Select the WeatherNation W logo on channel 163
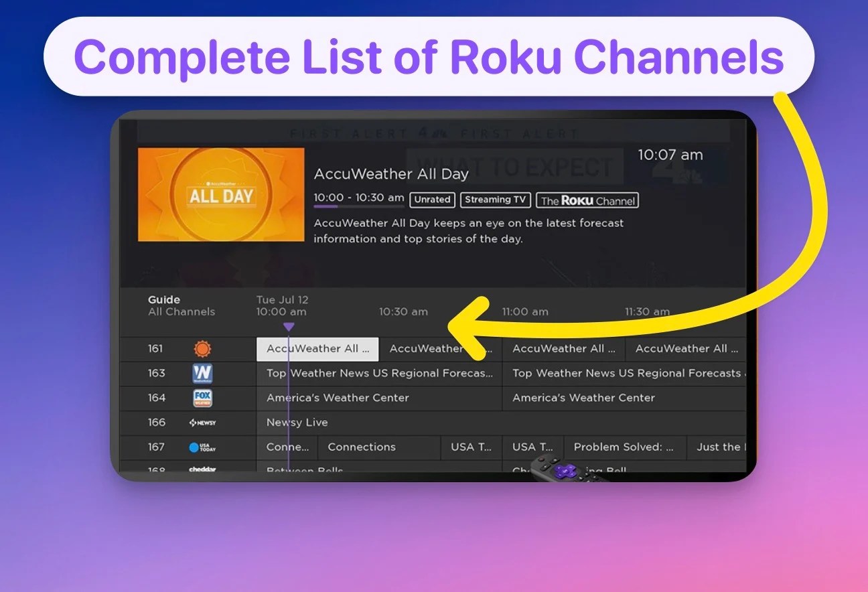Image resolution: width=868 pixels, height=592 pixels. 202,373
